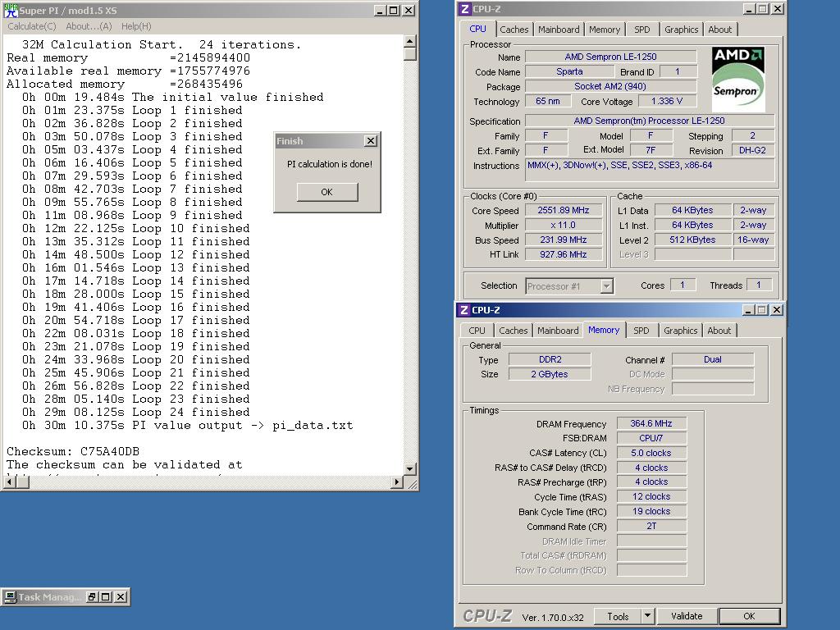The height and width of the screenshot is (630, 840).
Task: Switch to CPU tab in lower CPU-Z window
Action: tap(477, 331)
